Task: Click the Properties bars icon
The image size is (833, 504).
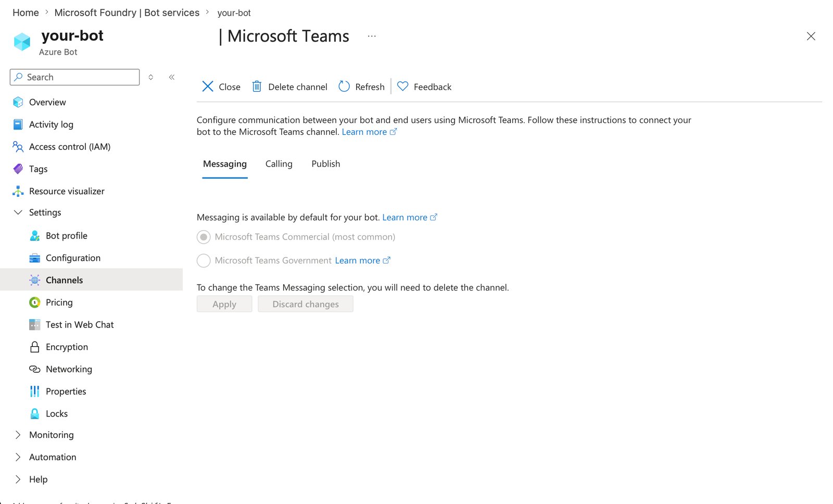Action: tap(35, 392)
